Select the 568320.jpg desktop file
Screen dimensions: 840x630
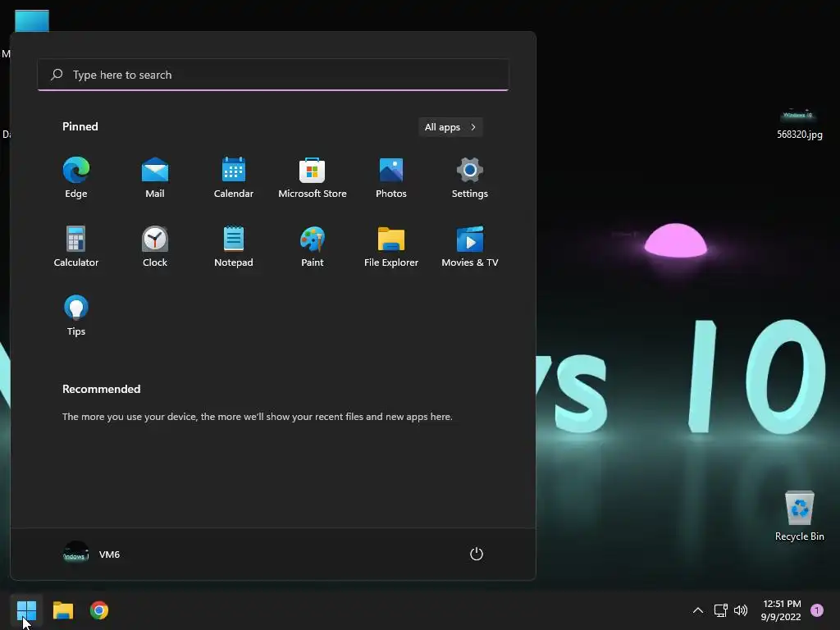click(799, 123)
